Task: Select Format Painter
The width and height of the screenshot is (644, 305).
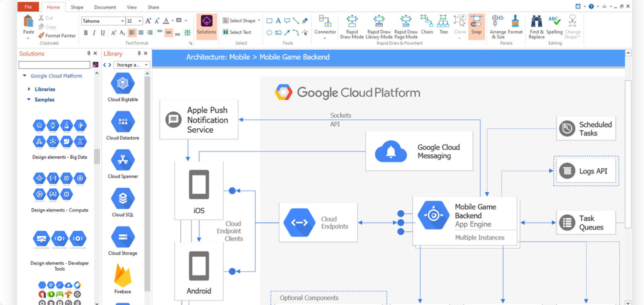Action: pyautogui.click(x=57, y=36)
